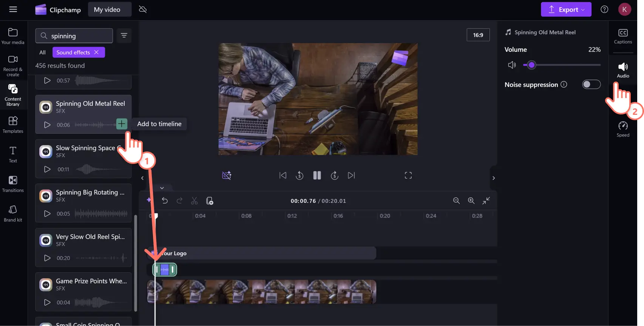This screenshot has height=326, width=644.
Task: Play Spinning Big Rotating preview
Action: [47, 213]
